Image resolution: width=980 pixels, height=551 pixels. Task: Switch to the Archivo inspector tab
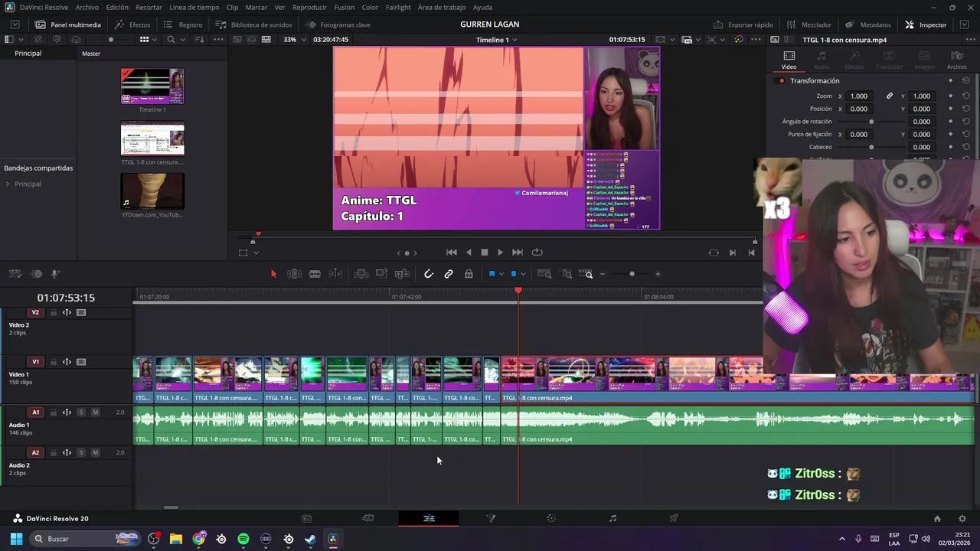click(957, 60)
